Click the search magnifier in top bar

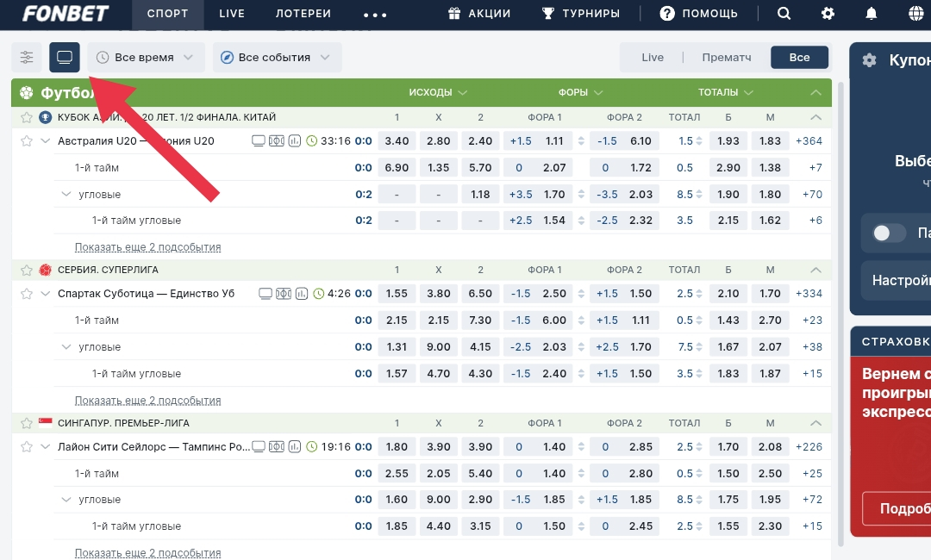(x=784, y=14)
